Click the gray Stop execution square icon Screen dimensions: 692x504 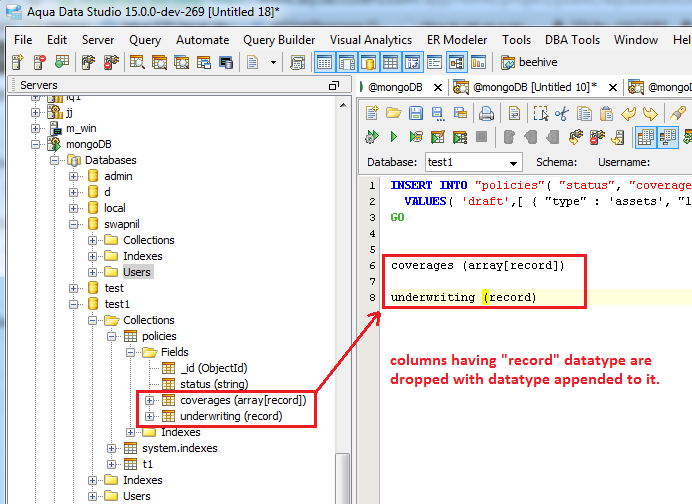click(x=481, y=137)
